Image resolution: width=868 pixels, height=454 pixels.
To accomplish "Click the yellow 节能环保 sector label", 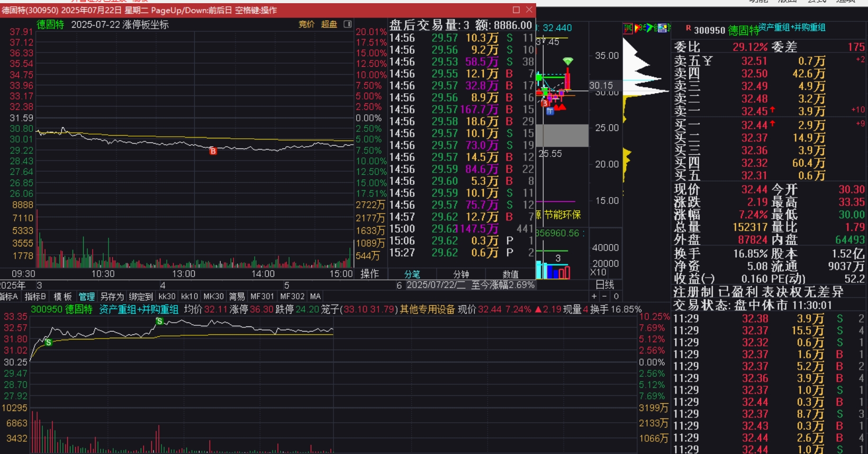I will 562,215.
